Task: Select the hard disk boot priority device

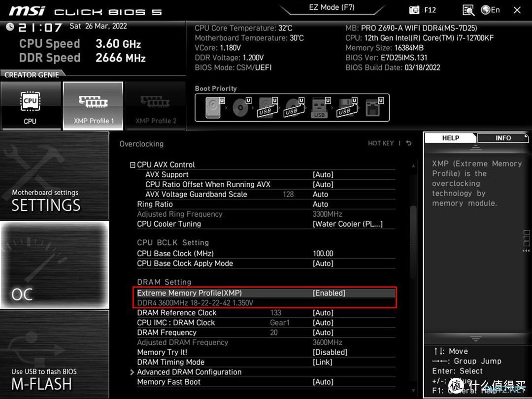Action: pos(215,107)
